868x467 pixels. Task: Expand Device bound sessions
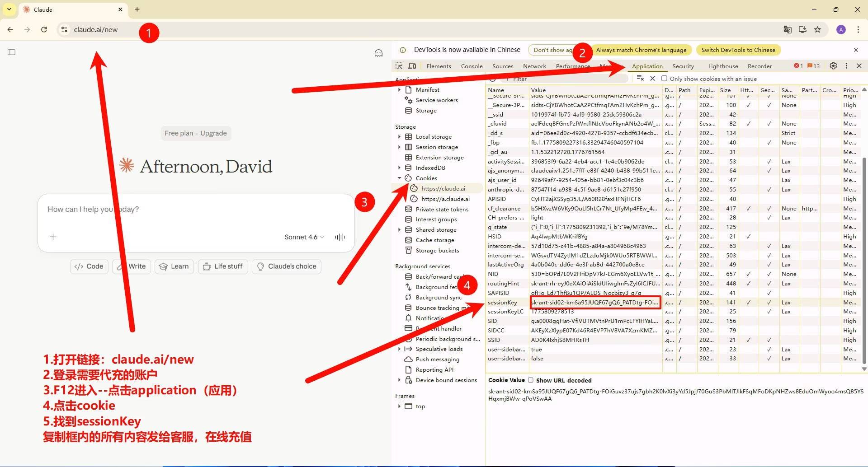399,380
